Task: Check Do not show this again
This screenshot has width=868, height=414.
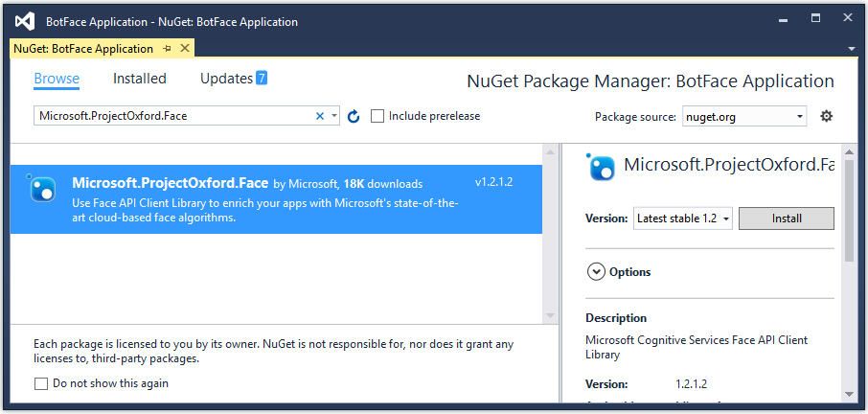Action: click(41, 383)
